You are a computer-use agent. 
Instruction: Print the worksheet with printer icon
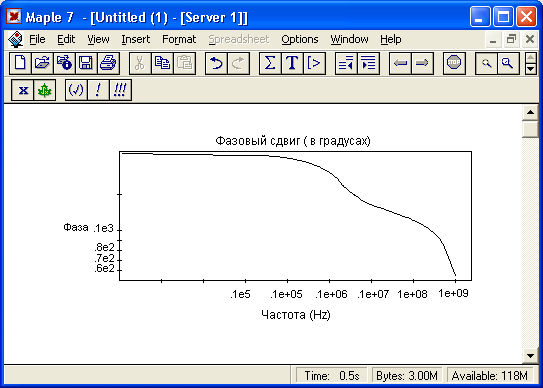point(108,63)
